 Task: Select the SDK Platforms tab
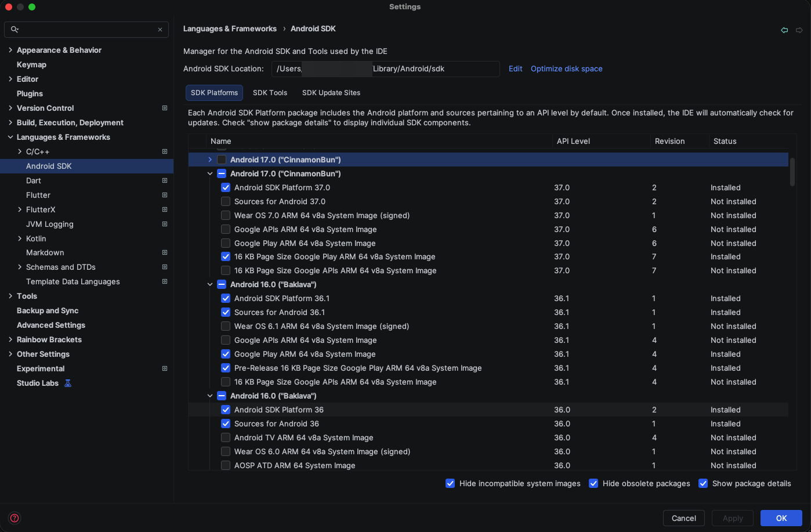pos(214,93)
